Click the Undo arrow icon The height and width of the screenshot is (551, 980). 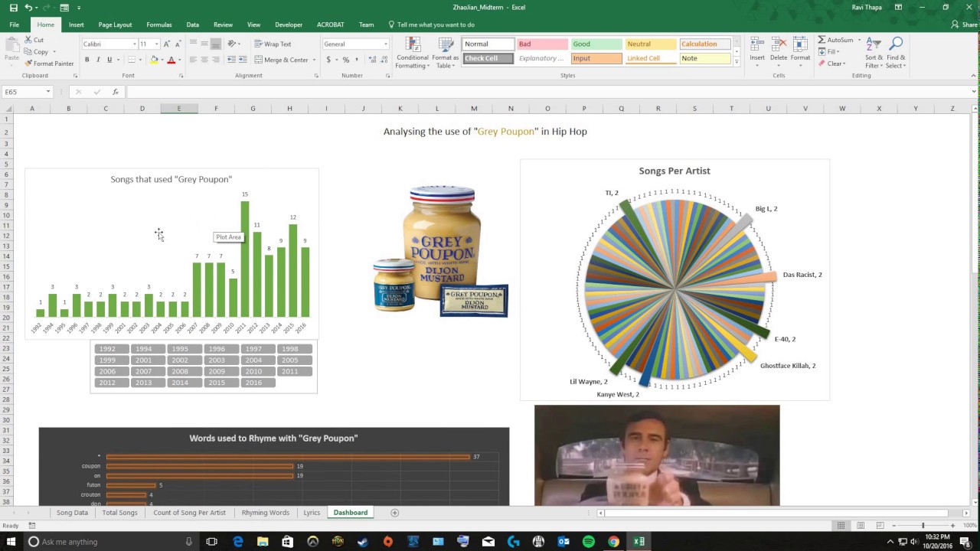click(x=28, y=8)
